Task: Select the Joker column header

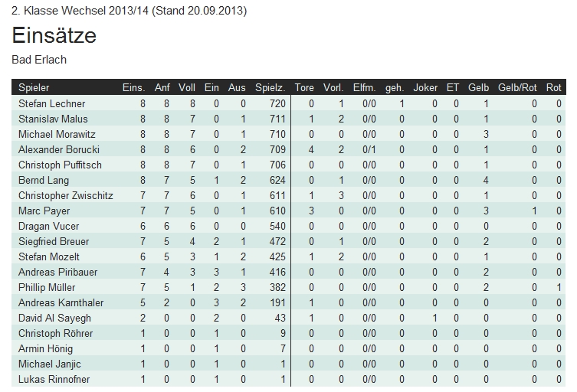Action: pos(425,88)
